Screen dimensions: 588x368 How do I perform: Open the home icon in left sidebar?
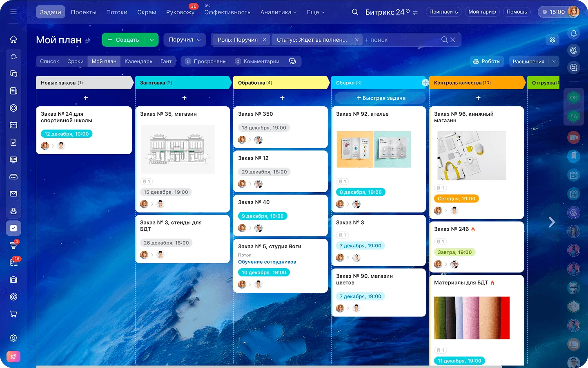point(13,39)
